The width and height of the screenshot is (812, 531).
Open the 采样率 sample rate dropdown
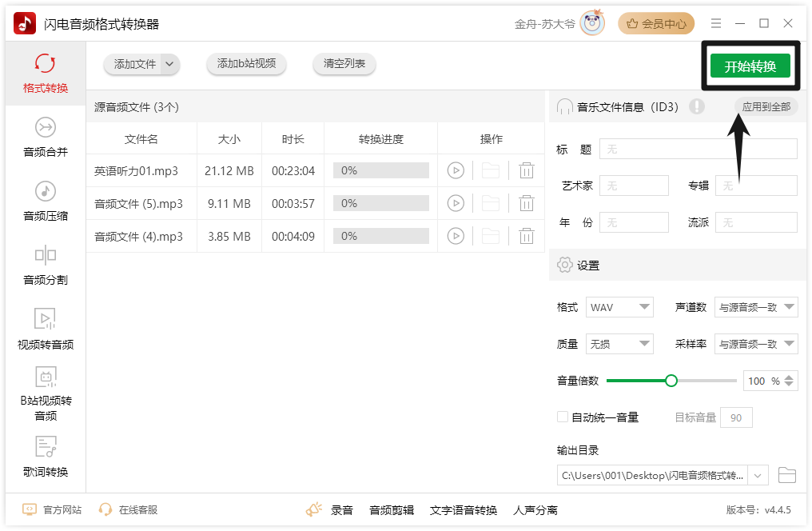(x=756, y=344)
